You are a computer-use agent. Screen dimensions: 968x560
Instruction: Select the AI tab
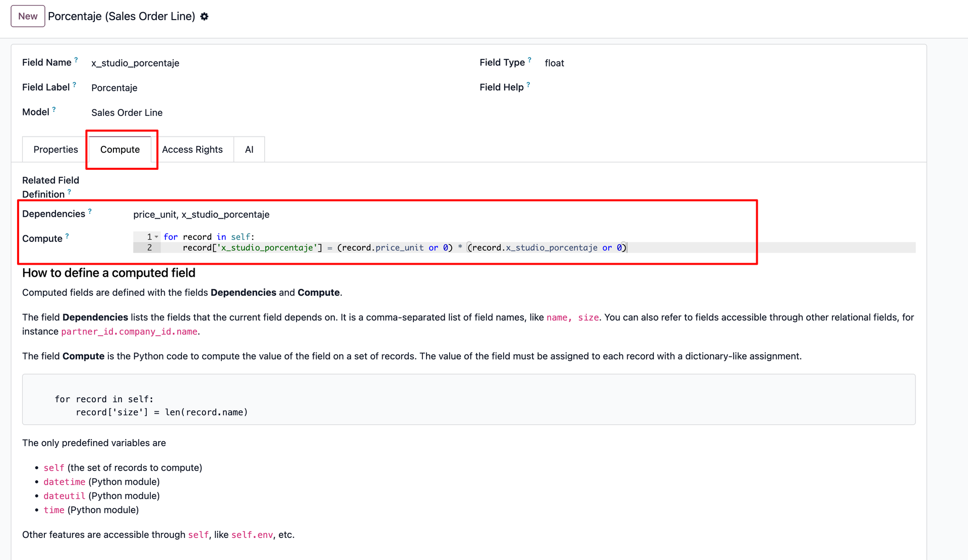click(x=249, y=150)
